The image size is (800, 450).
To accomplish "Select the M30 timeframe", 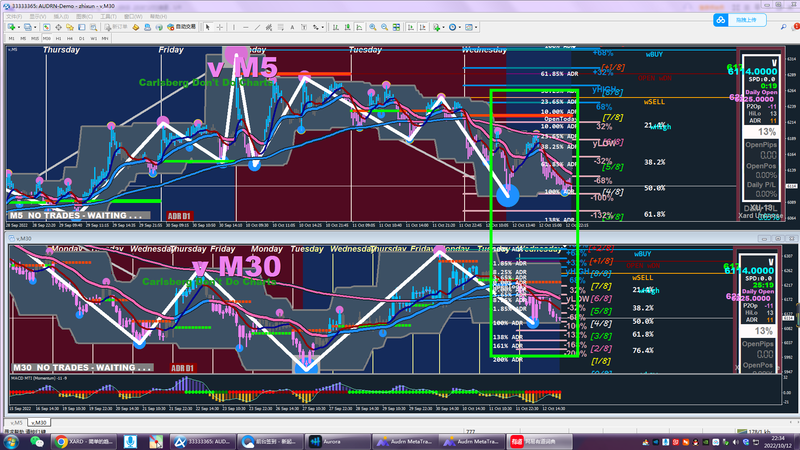I will point(47,38).
